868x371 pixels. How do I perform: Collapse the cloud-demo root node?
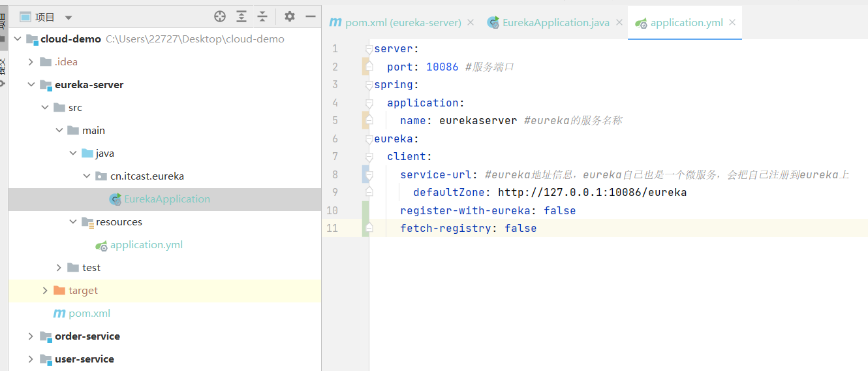17,39
